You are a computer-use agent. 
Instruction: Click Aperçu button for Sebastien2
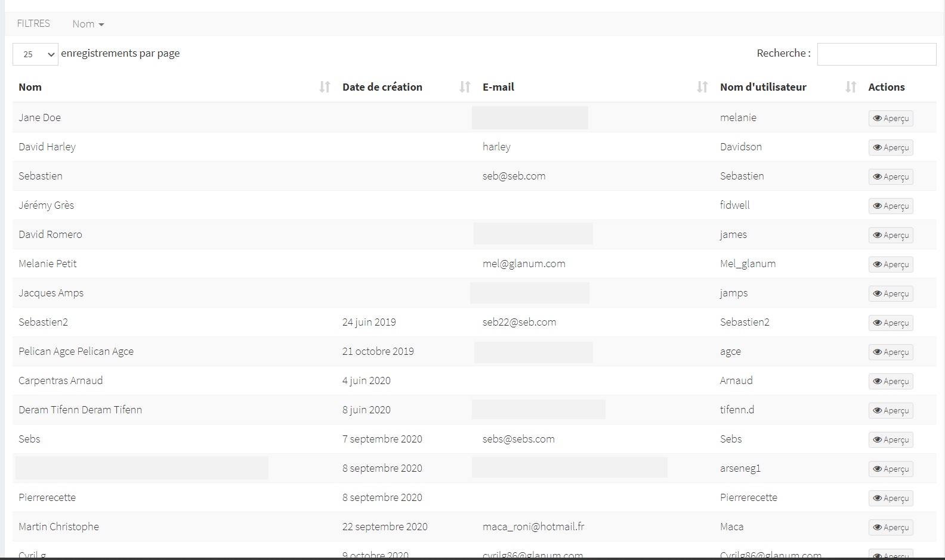coord(890,323)
